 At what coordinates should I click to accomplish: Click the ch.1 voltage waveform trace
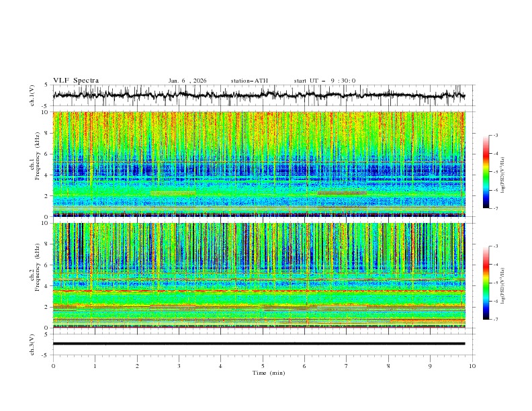click(259, 95)
